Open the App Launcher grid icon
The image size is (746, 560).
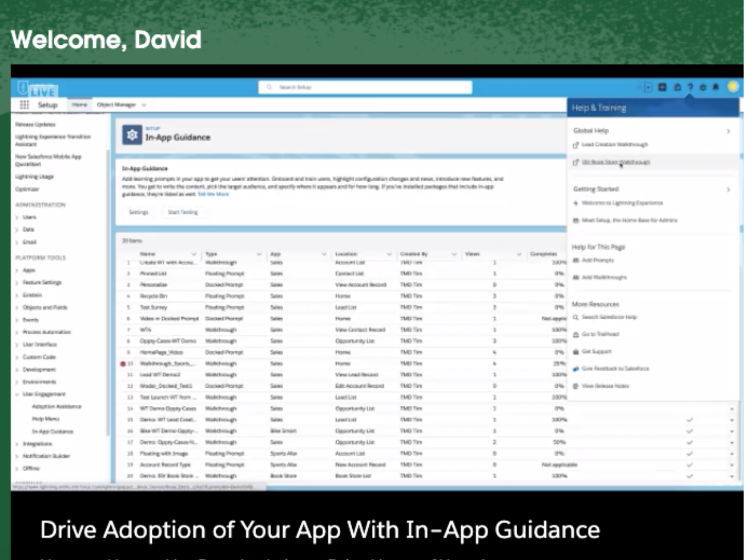coord(24,105)
